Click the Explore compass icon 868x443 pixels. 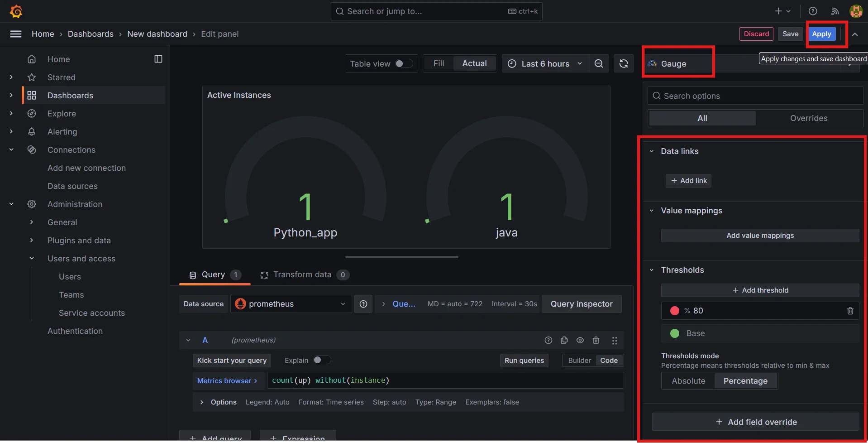pos(32,114)
